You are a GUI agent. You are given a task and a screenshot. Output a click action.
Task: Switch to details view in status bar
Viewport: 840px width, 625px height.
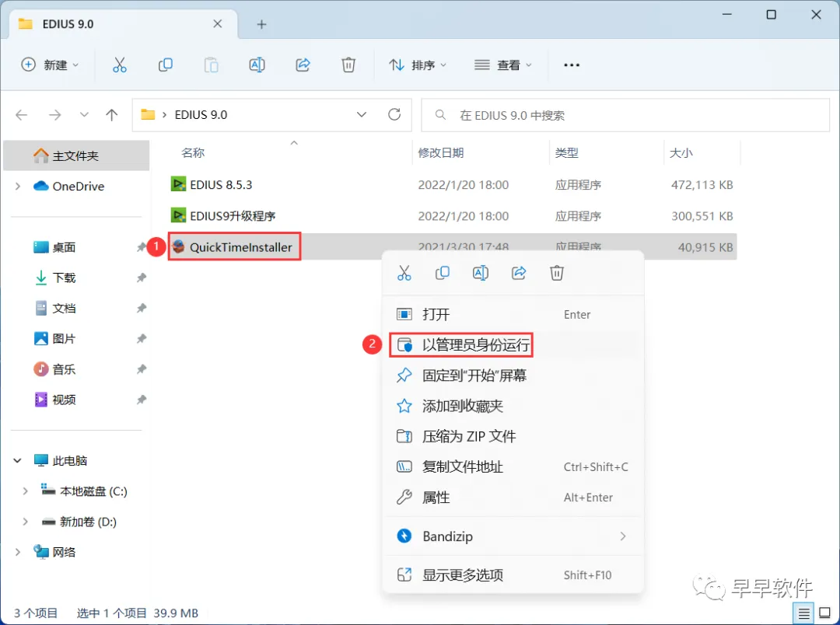803,613
